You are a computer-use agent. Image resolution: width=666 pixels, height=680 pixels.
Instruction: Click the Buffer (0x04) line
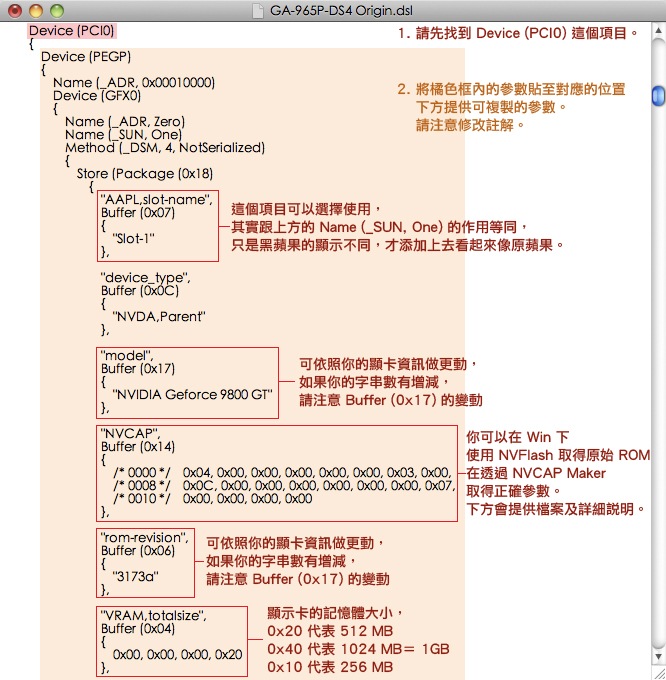[x=138, y=629]
